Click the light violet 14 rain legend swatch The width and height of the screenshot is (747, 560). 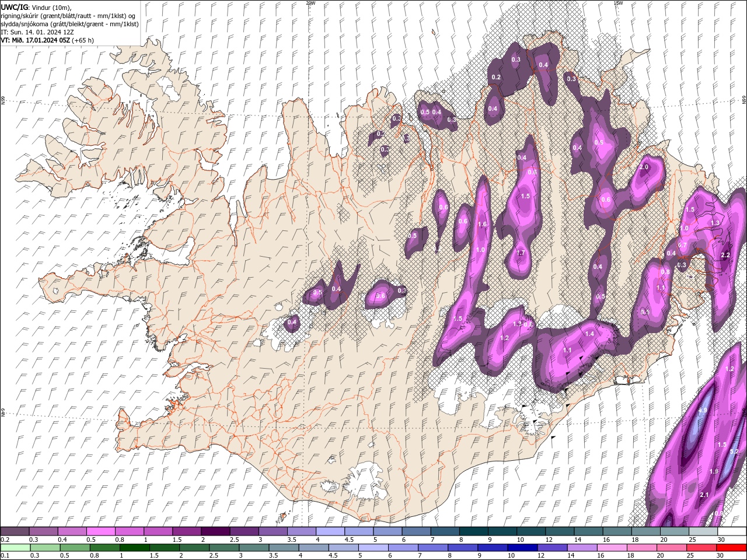click(582, 547)
